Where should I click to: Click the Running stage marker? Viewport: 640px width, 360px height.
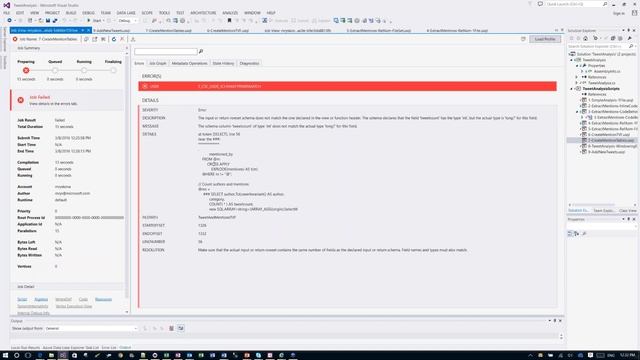click(x=84, y=70)
